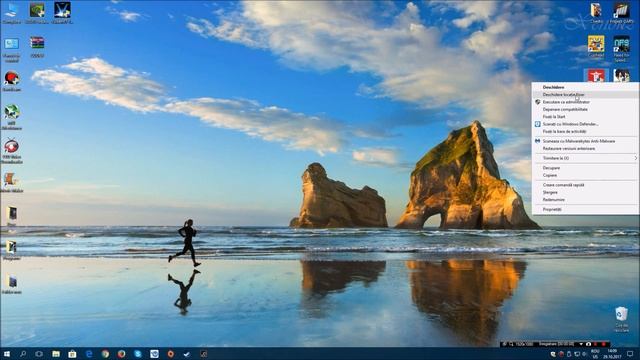Open the Cuphead desktop shortcut
This screenshot has width=640, height=360.
tap(596, 46)
